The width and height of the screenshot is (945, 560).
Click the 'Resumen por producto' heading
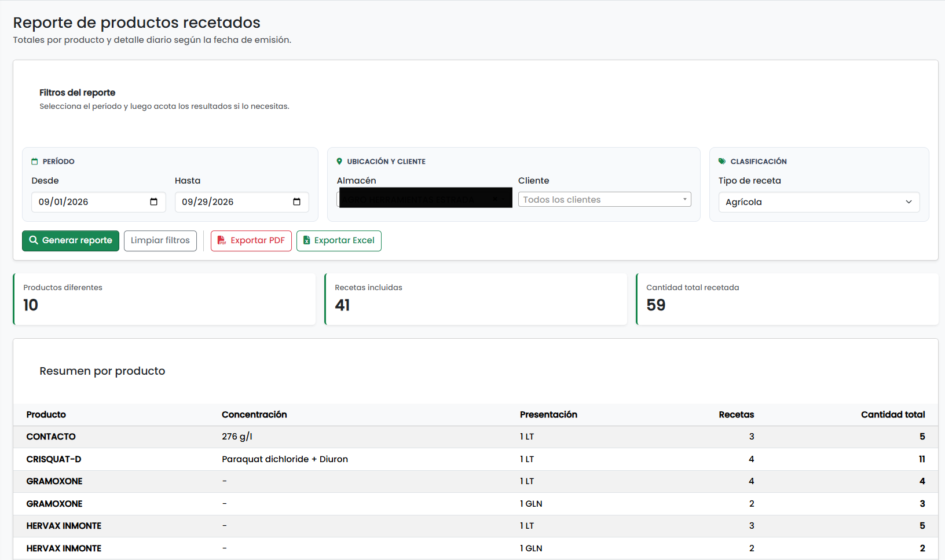102,371
